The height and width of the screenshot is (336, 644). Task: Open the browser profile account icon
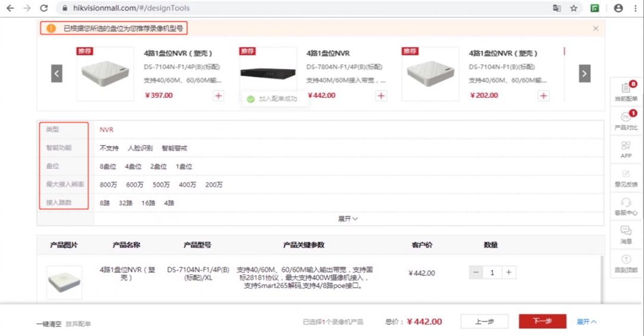618,8
